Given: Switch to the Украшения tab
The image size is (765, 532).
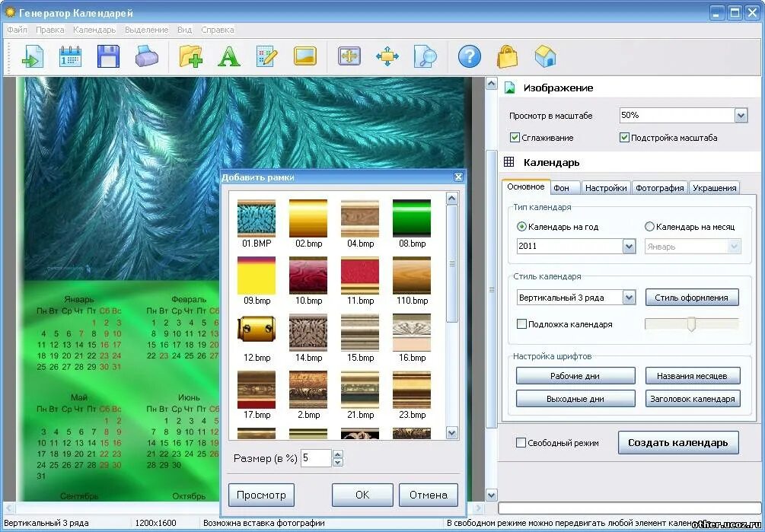Looking at the screenshot, I should point(714,188).
